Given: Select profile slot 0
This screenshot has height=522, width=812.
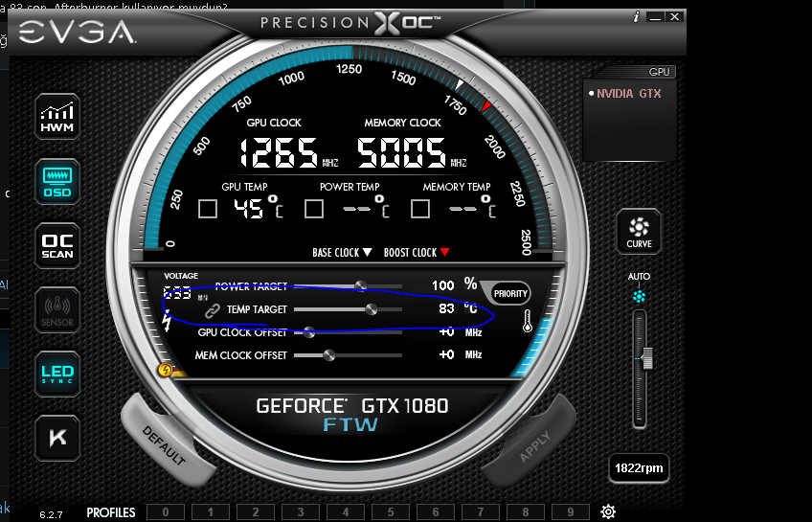Looking at the screenshot, I should tap(166, 512).
